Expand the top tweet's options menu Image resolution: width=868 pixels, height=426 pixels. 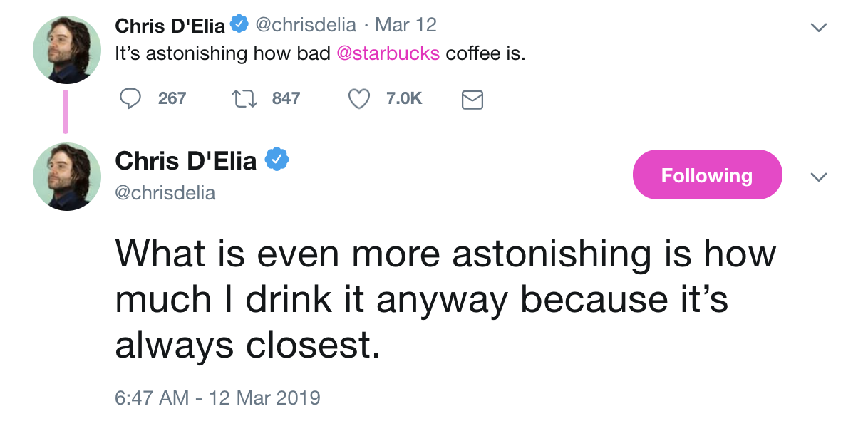[x=818, y=26]
